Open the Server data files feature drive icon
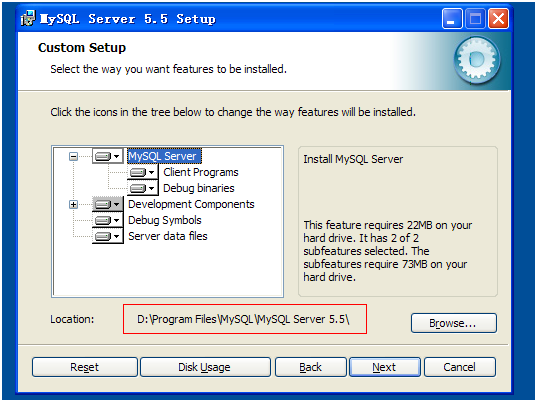537x402 pixels. coord(108,236)
